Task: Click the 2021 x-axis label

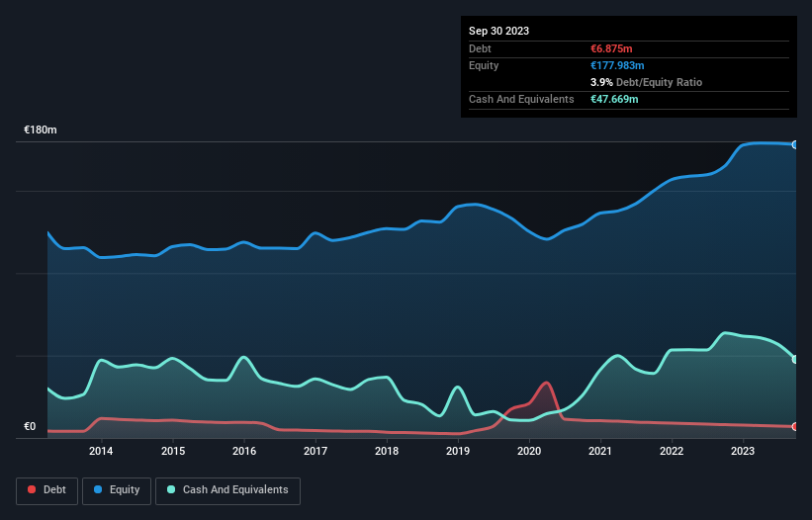Action: [600, 451]
